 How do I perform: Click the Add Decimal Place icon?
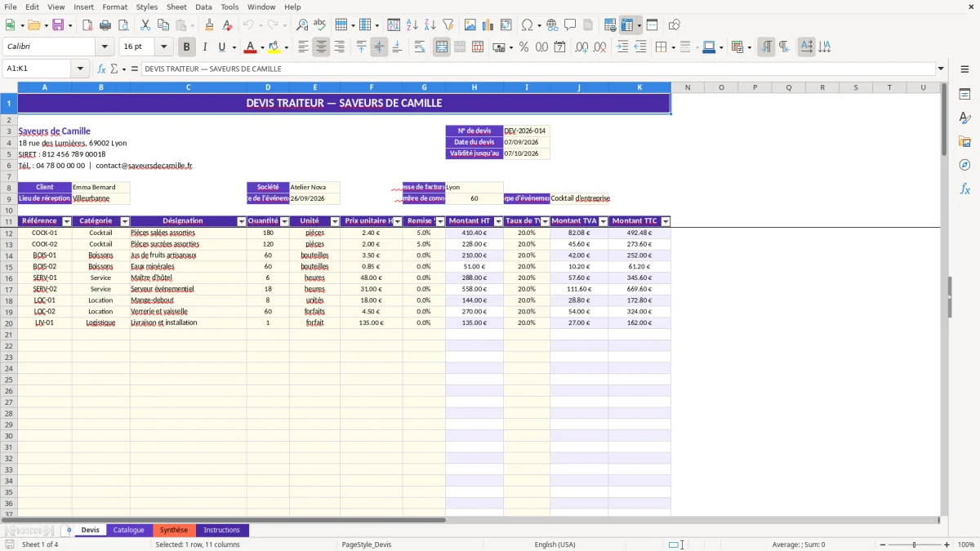click(x=581, y=47)
